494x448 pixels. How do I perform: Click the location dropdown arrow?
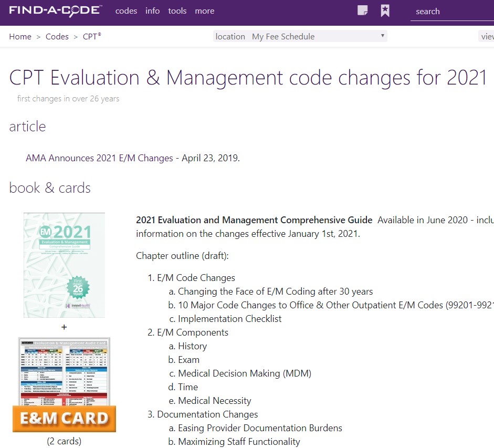pyautogui.click(x=382, y=35)
